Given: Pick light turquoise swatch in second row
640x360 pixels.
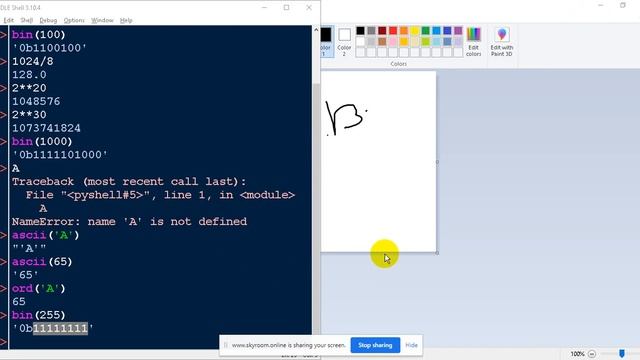Looking at the screenshot, I should (436, 41).
